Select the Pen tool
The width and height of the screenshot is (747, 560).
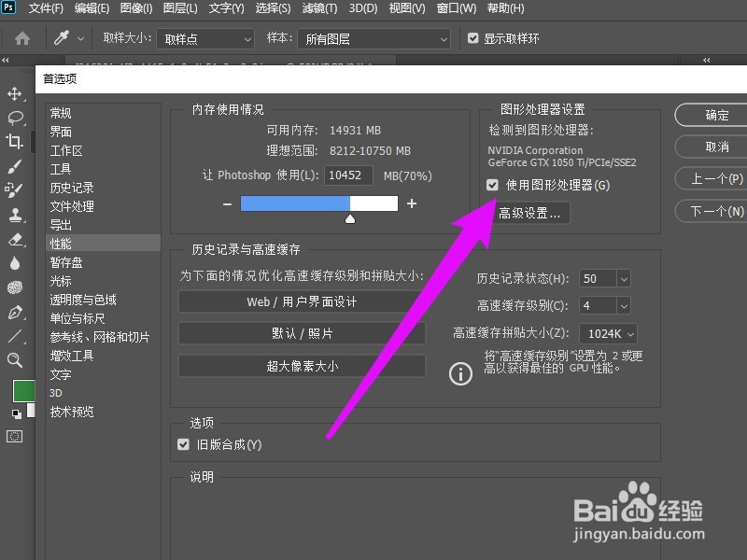[15, 312]
